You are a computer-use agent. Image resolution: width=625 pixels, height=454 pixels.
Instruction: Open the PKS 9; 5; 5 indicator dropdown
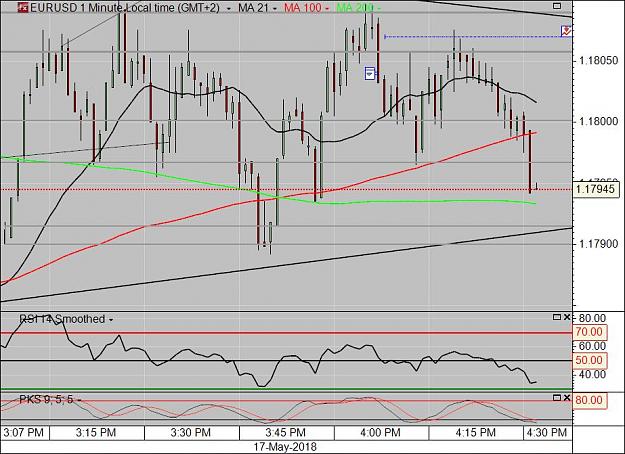pos(79,400)
